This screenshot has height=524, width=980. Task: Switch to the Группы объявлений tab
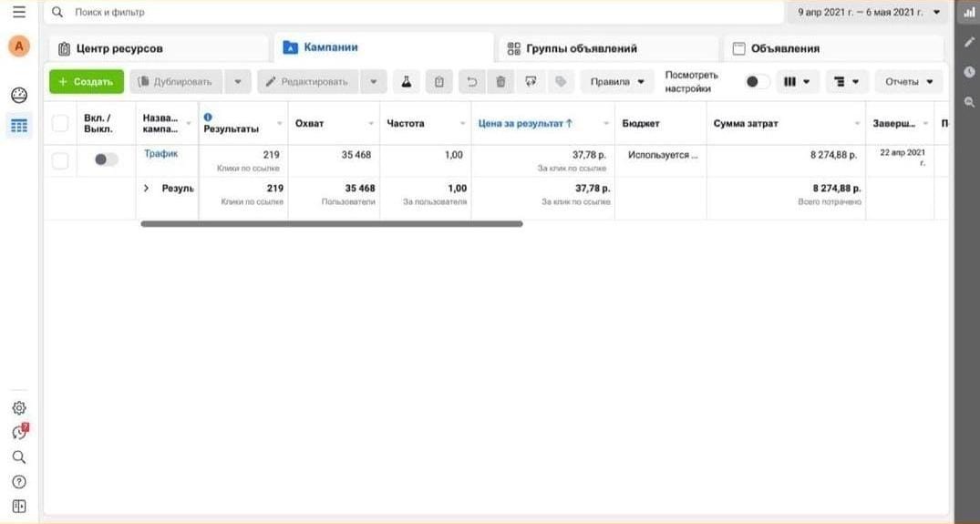609,48
